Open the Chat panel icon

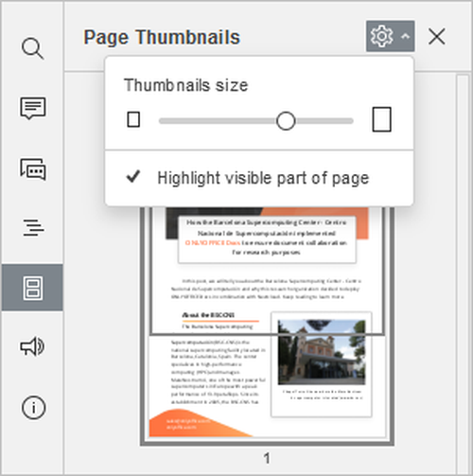(33, 169)
